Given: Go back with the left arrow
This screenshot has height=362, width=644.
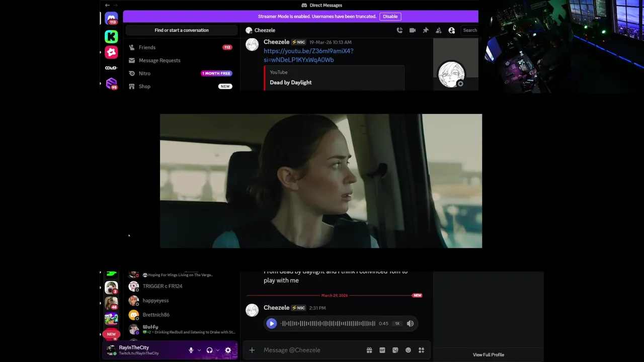Looking at the screenshot, I should [107, 5].
